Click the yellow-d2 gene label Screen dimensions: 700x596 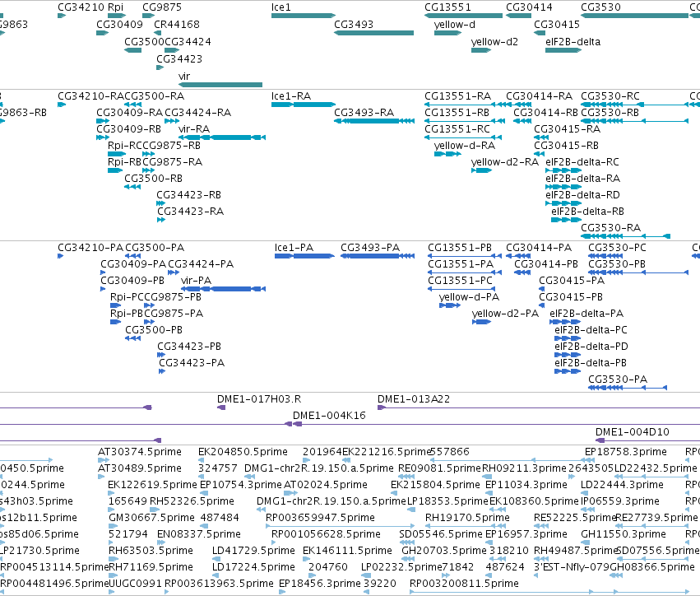pos(494,42)
